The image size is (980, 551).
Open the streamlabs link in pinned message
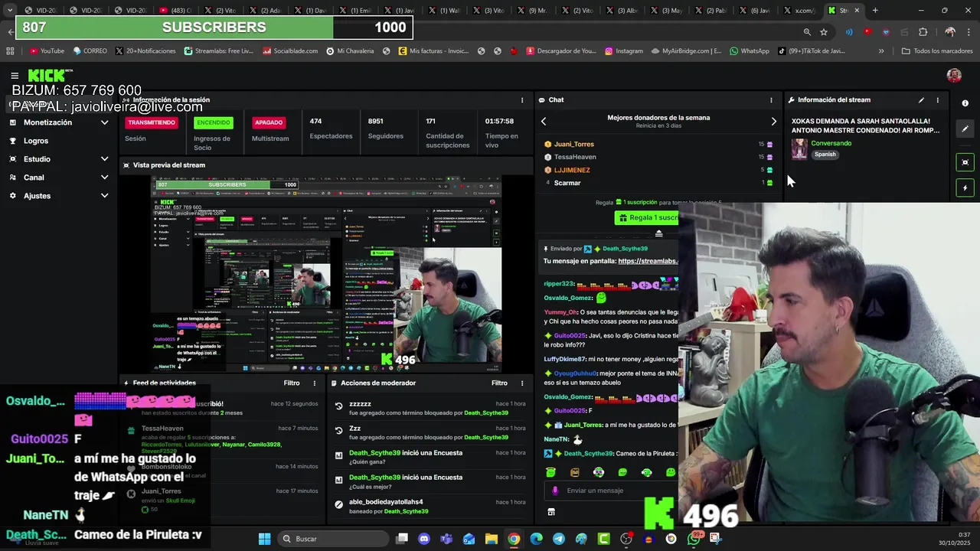648,261
